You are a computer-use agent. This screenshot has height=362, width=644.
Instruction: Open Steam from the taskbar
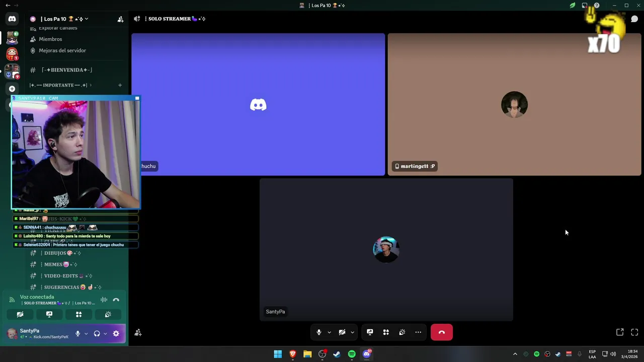[x=337, y=354]
